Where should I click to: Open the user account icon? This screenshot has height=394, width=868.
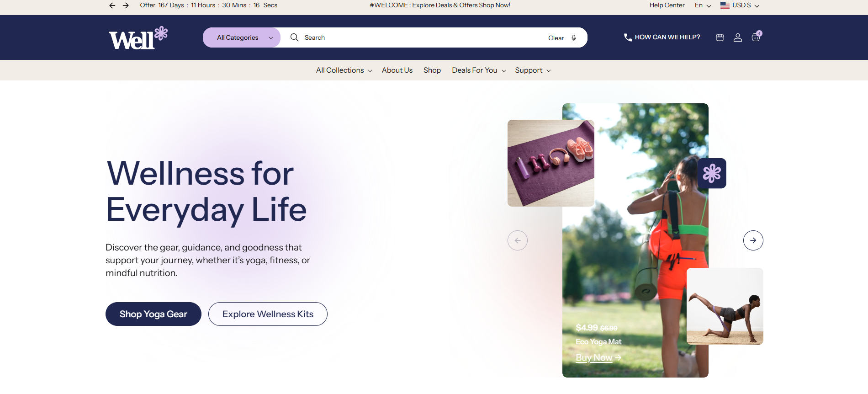point(738,37)
